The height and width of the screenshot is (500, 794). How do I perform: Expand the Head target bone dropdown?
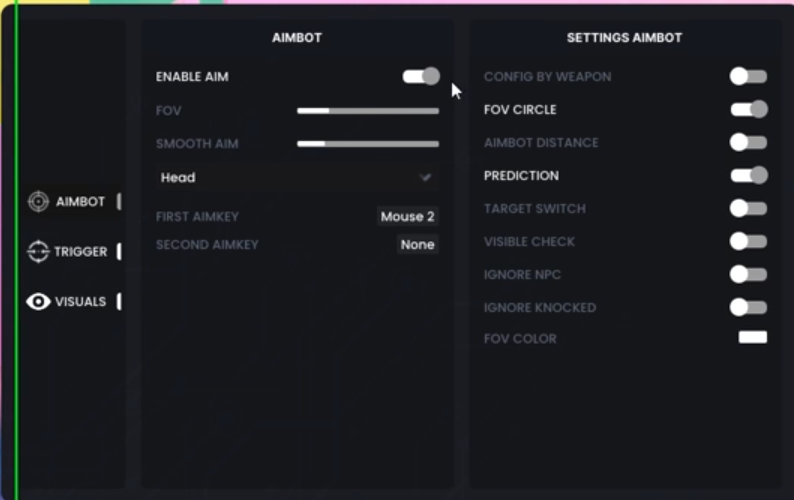(x=297, y=177)
